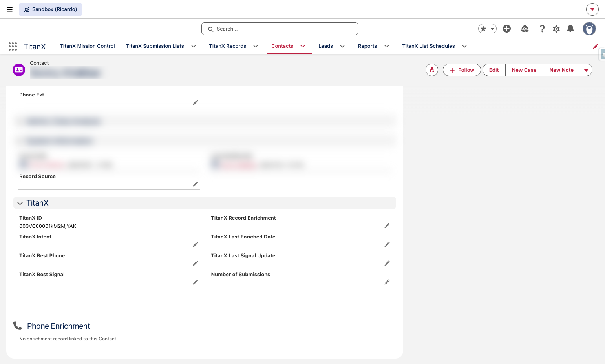Open the Reports tab

tap(367, 46)
